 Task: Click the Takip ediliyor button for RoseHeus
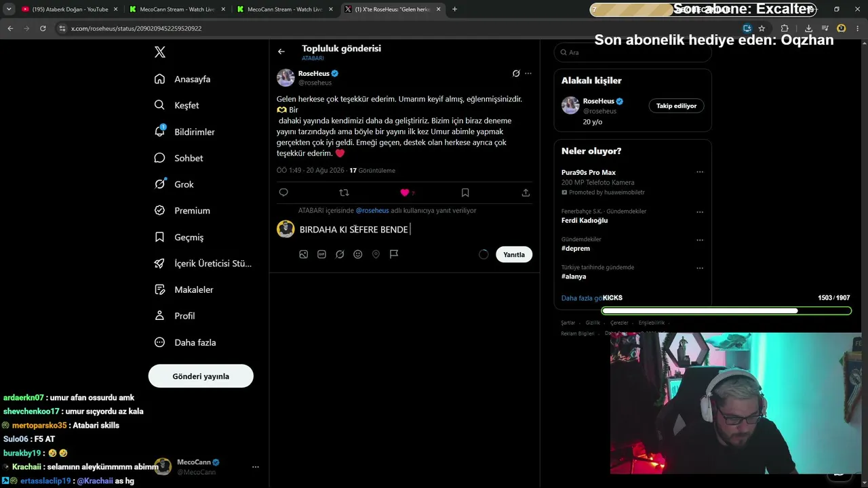click(x=676, y=106)
